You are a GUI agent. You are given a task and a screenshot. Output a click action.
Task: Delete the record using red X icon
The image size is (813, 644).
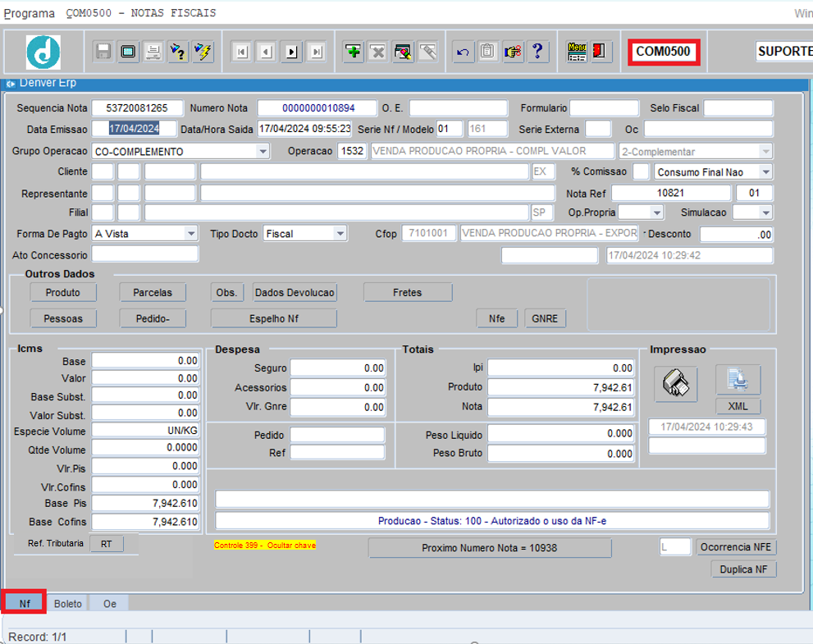pyautogui.click(x=378, y=51)
